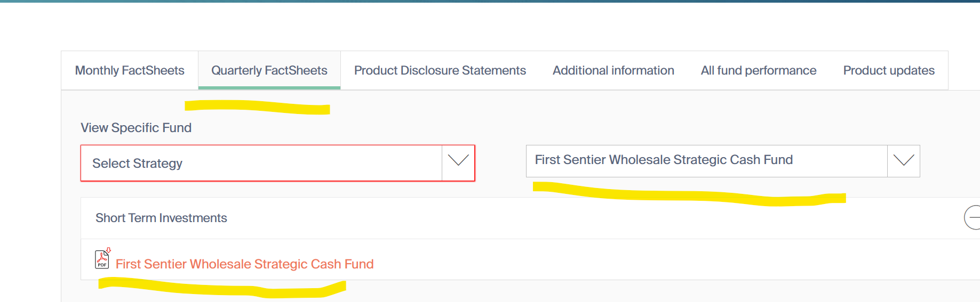This screenshot has width=980, height=302.
Task: Open First Sentier Wholesale Strategic Cash Fund link
Action: click(244, 264)
